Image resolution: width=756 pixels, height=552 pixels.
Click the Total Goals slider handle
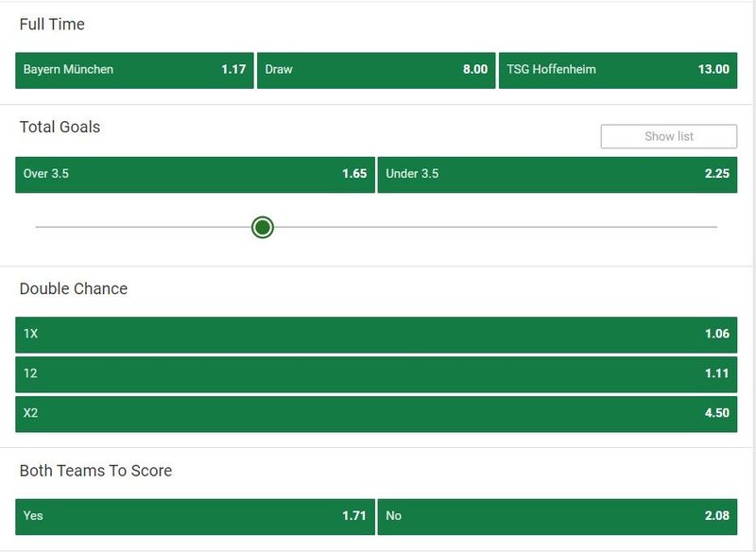pyautogui.click(x=263, y=227)
